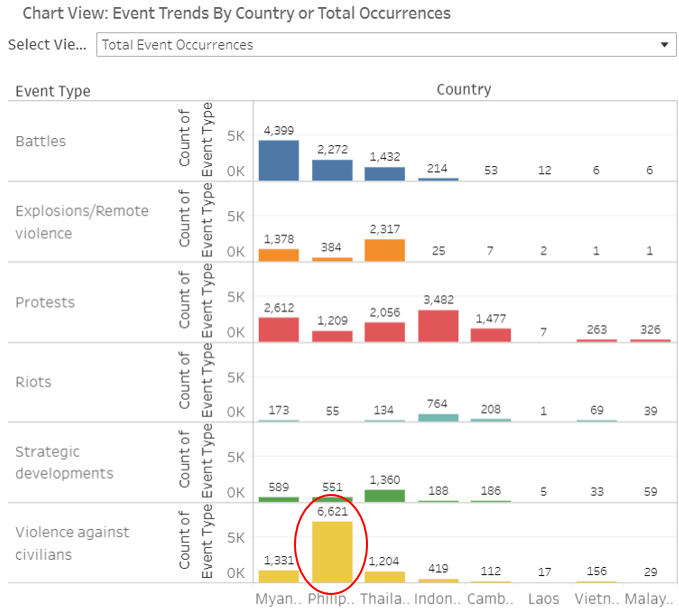Select the Riots event type row label
This screenshot has width=679, height=610.
[x=33, y=382]
